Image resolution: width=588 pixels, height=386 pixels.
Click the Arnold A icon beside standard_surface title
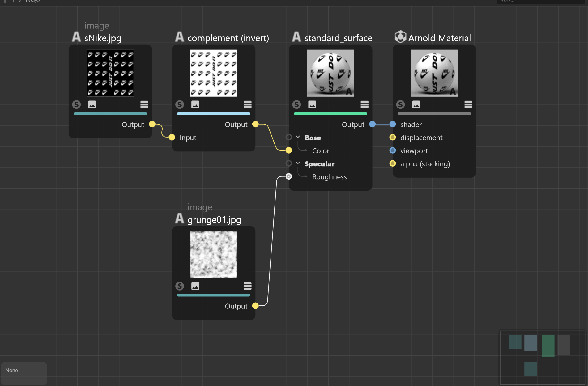296,37
